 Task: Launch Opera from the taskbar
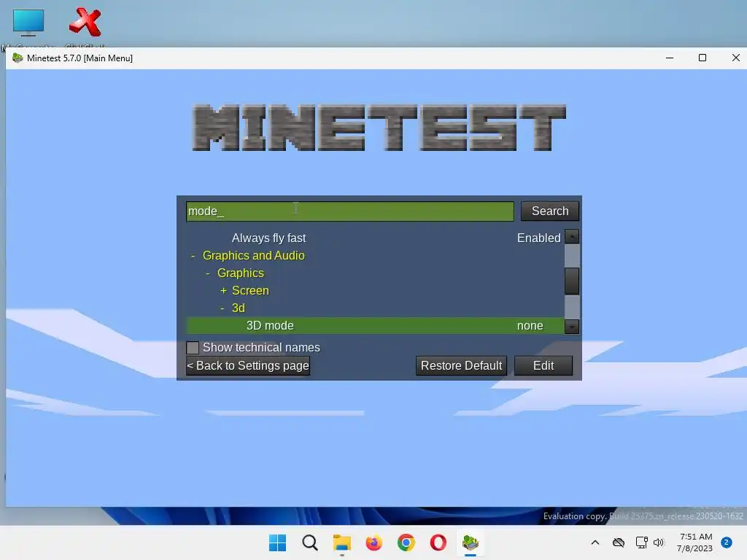click(x=438, y=542)
